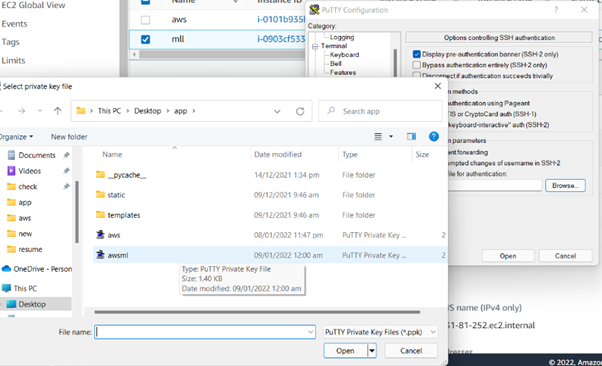Image resolution: width=602 pixels, height=366 pixels.
Task: Select the awsml PuTTY key file icon
Action: click(100, 255)
